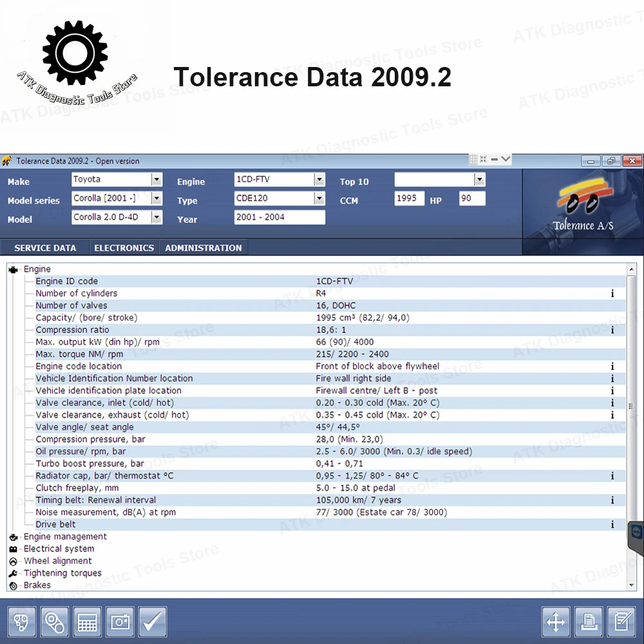Click the Year field 2001 - 2004
Viewport: 644px width, 644px height.
tap(279, 217)
